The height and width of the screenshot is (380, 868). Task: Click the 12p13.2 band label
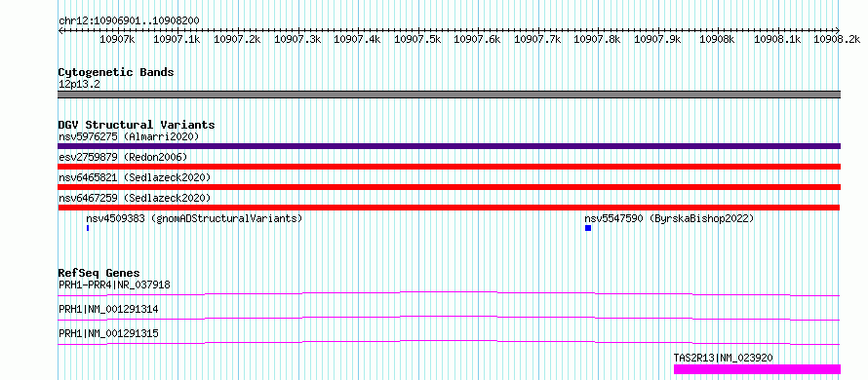tap(79, 85)
